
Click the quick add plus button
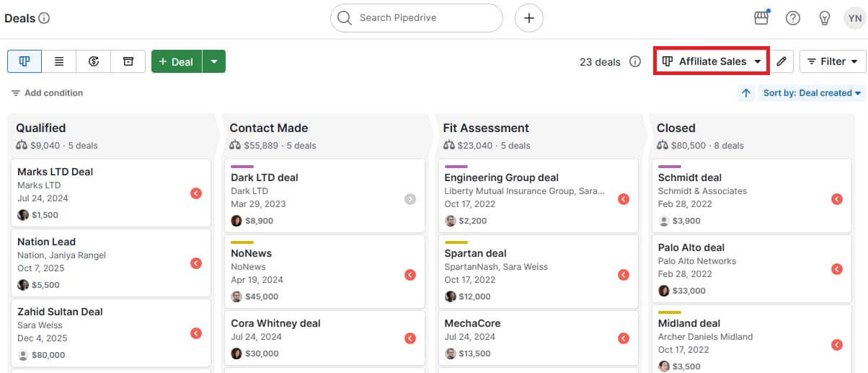[x=529, y=18]
